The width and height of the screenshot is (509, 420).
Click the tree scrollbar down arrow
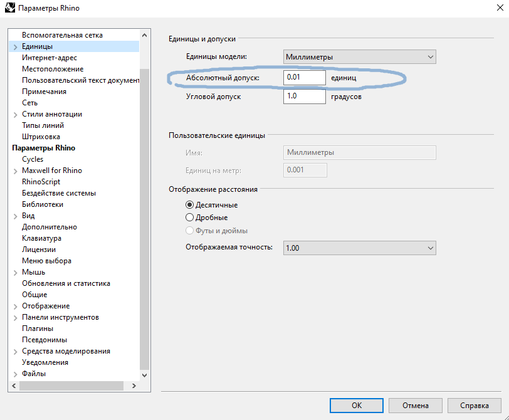pos(145,375)
